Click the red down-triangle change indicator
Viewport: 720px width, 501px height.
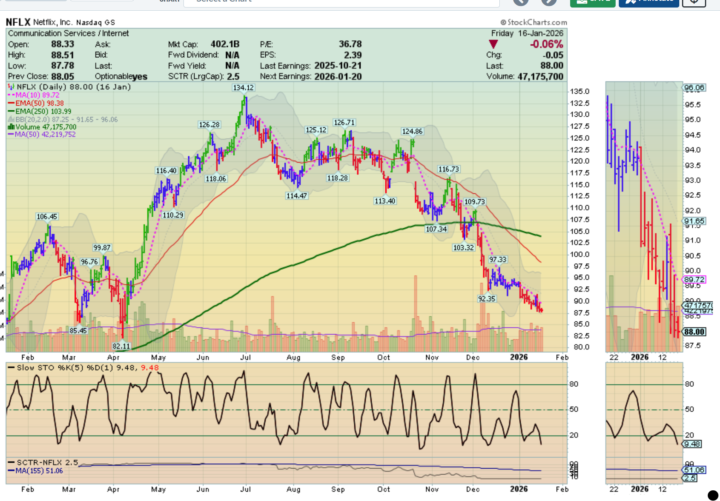pos(493,45)
